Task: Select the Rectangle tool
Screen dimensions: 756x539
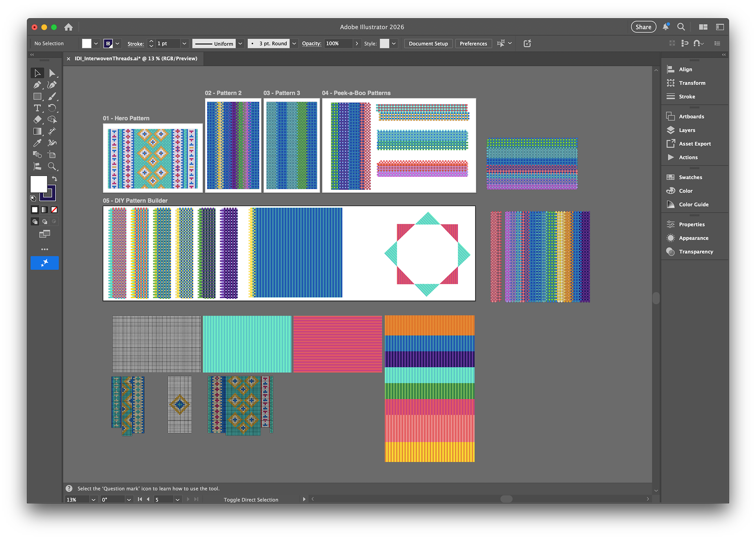Action: 37,97
